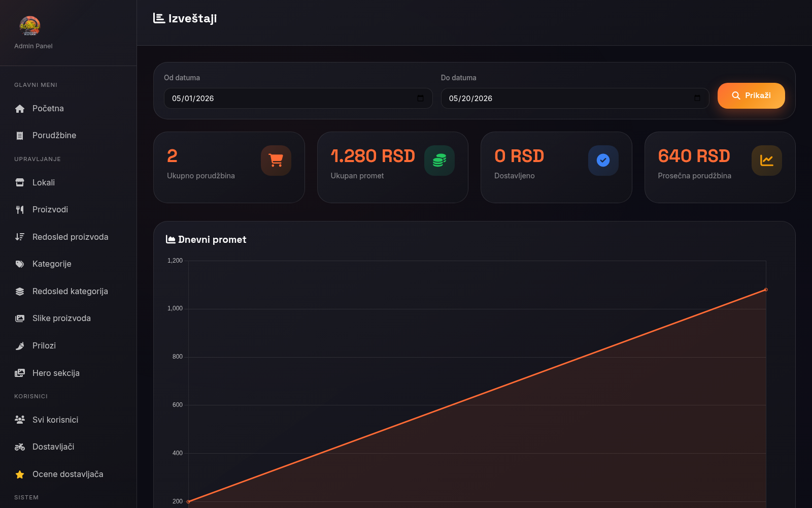Click the chart icon next to Izveštaji title

pyautogui.click(x=159, y=18)
